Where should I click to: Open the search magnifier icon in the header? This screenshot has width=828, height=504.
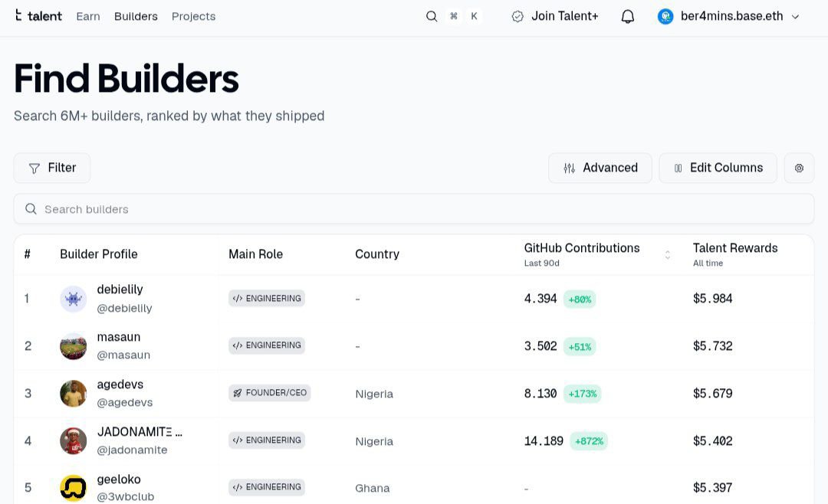pos(432,16)
